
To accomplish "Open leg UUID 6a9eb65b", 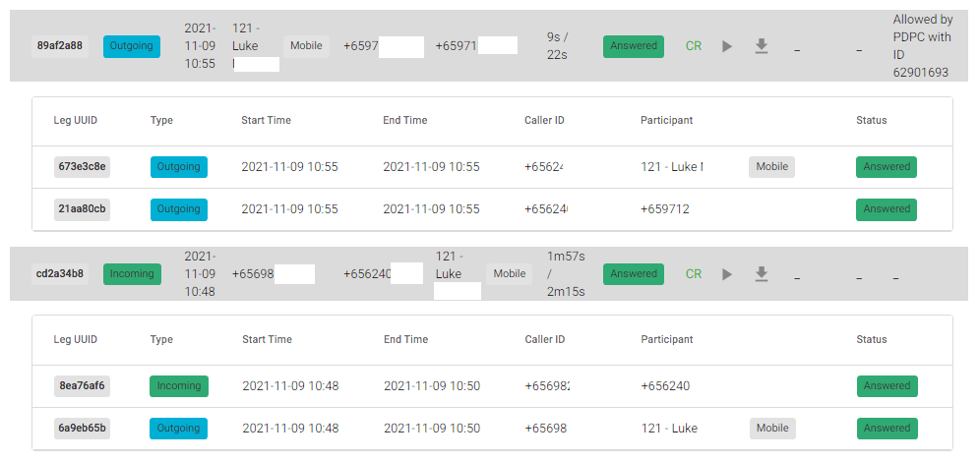I will click(x=82, y=429).
